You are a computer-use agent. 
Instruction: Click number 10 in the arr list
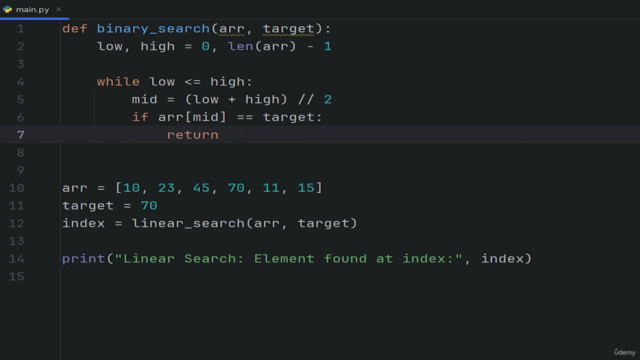click(x=131, y=188)
